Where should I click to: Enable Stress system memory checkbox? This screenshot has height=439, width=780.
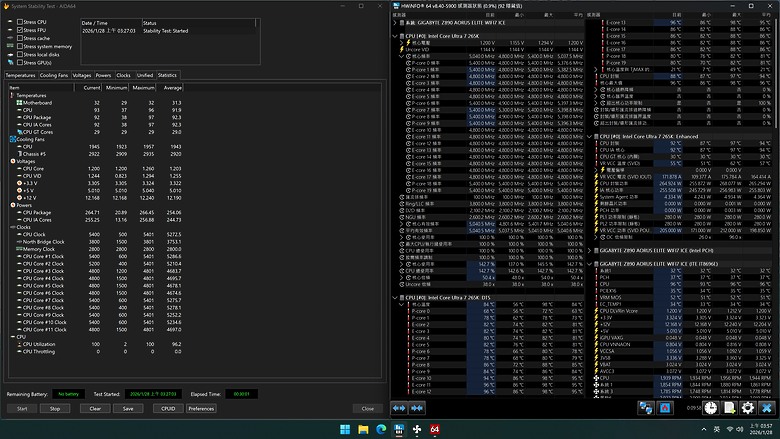(x=20, y=46)
